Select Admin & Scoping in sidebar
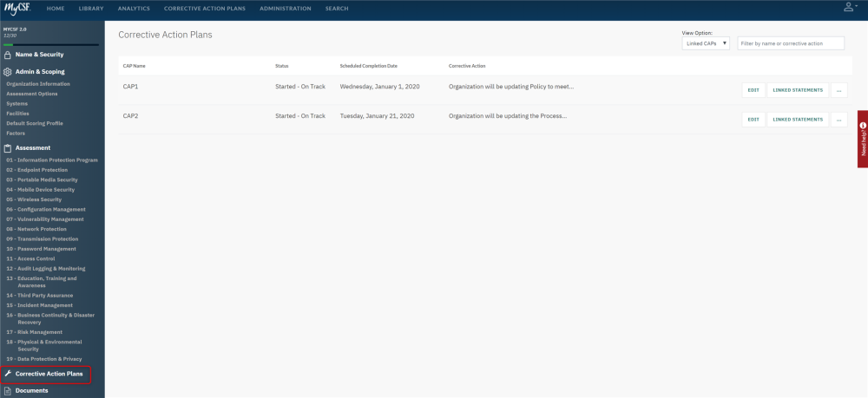868x398 pixels. click(x=40, y=72)
